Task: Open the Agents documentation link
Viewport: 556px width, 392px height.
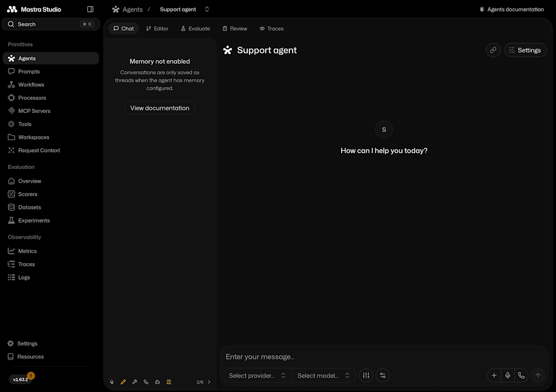Action: (x=512, y=9)
